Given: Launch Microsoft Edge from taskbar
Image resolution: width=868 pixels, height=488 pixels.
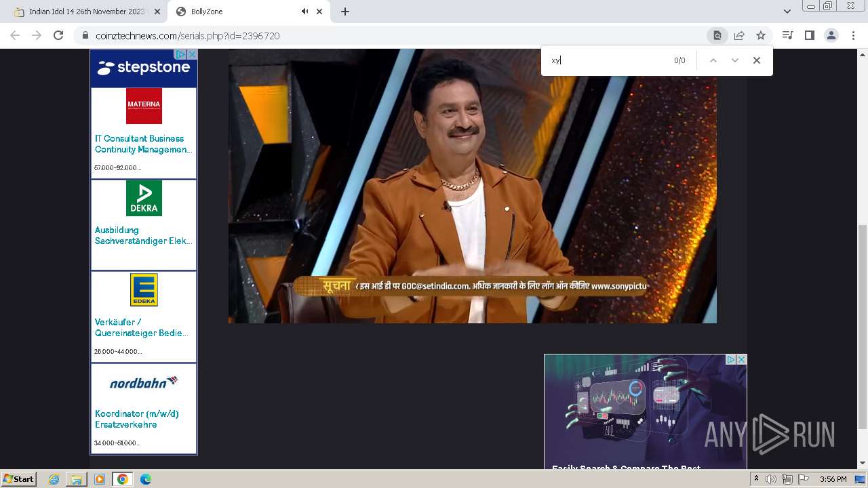Looking at the screenshot, I should (x=146, y=479).
